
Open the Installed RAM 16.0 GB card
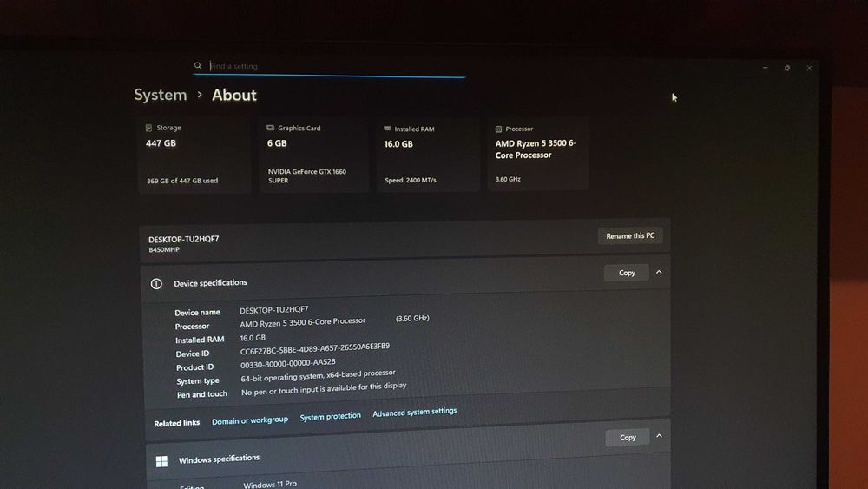428,155
